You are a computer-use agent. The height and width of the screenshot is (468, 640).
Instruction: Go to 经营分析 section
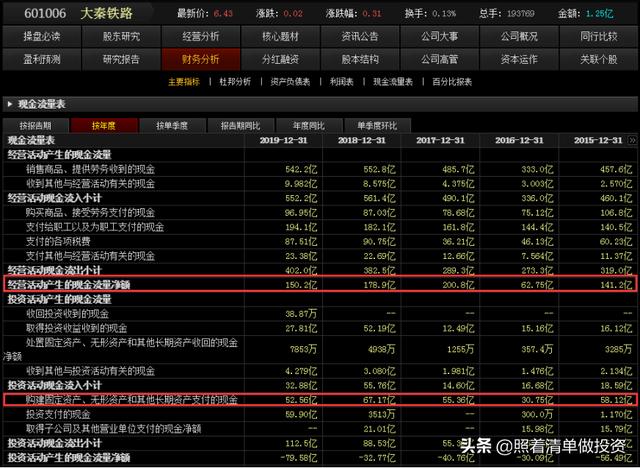coord(201,36)
